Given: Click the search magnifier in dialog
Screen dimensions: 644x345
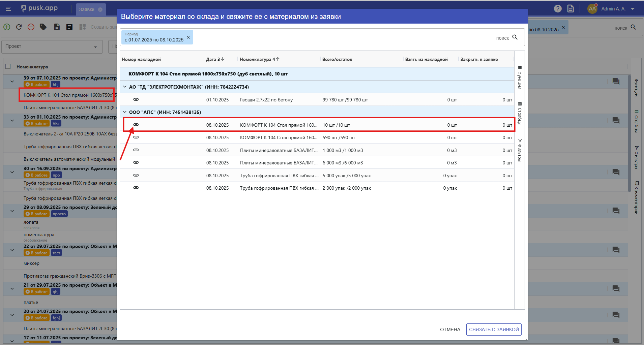Looking at the screenshot, I should (x=515, y=37).
